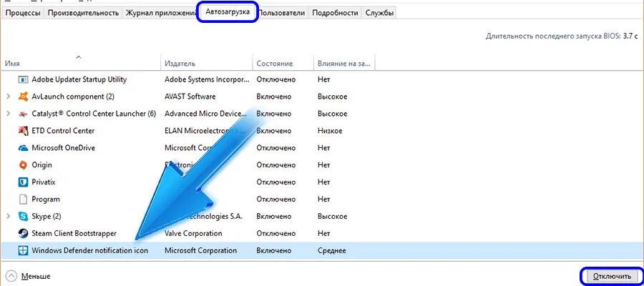
Task: Click Включено status in Windows Defender row
Action: 274,250
